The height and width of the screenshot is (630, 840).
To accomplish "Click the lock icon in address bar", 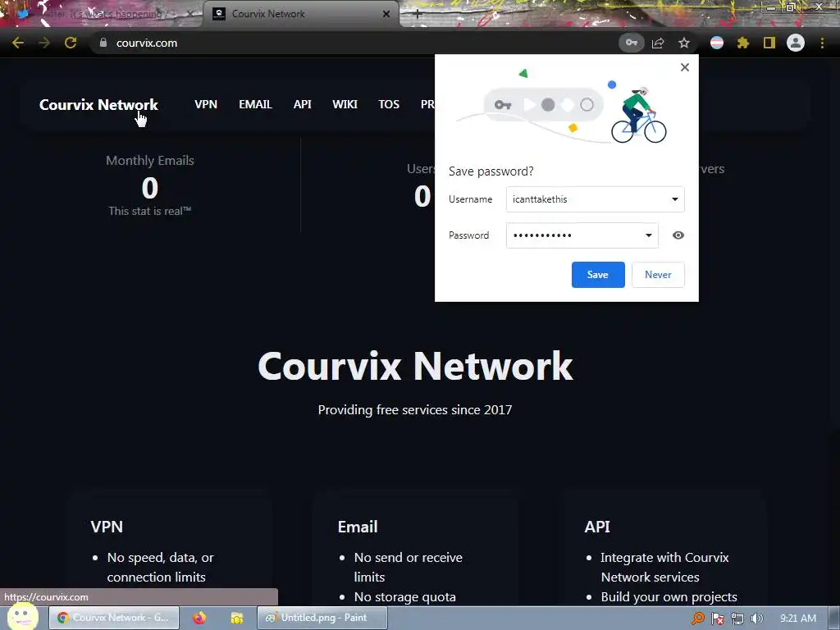I will [103, 43].
